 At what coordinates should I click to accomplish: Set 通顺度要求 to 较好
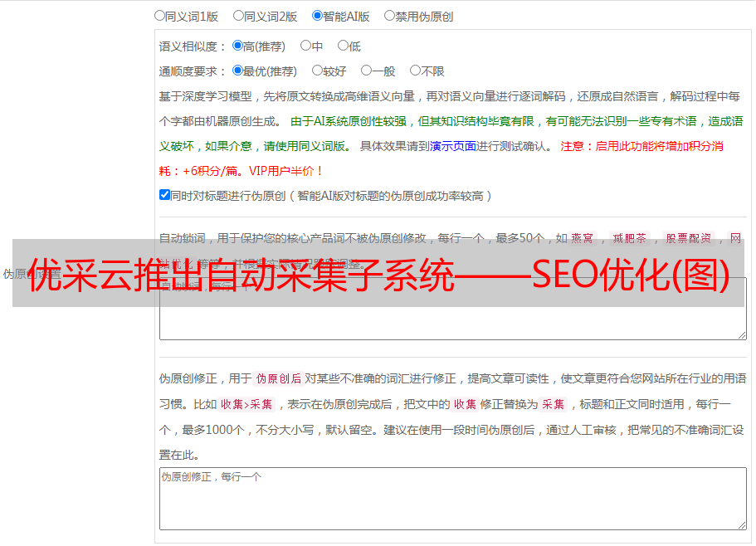pyautogui.click(x=317, y=71)
